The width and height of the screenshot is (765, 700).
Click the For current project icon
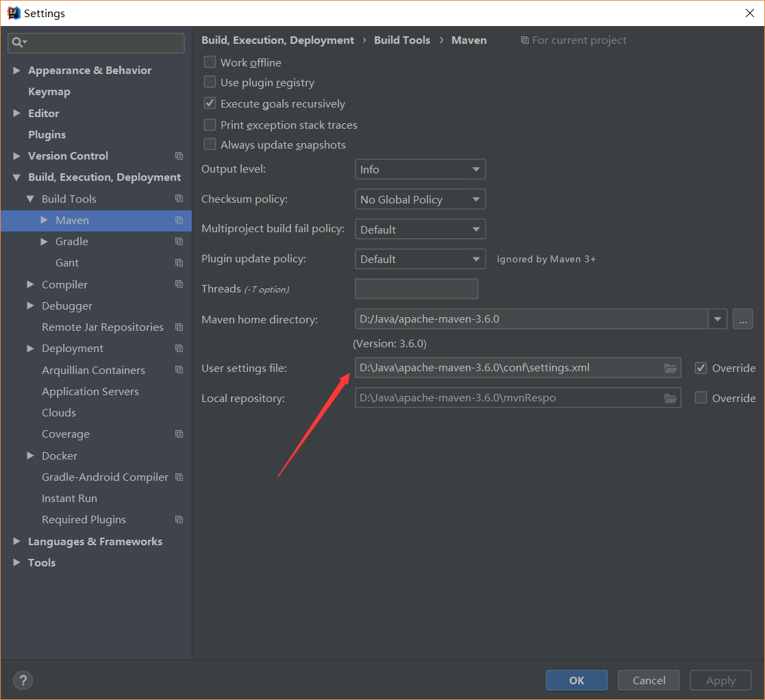(525, 40)
